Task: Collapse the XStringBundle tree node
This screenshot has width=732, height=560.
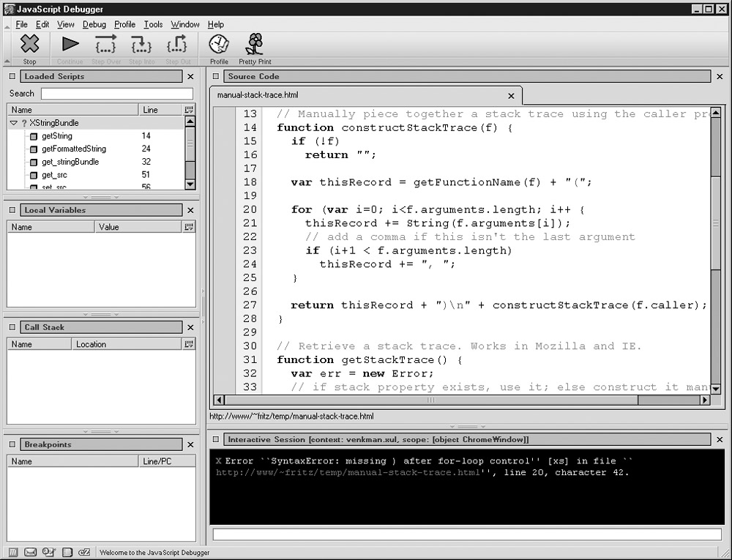Action: coord(13,123)
